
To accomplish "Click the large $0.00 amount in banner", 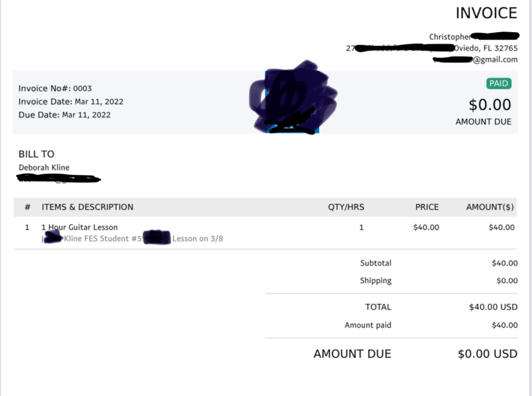I will point(489,105).
